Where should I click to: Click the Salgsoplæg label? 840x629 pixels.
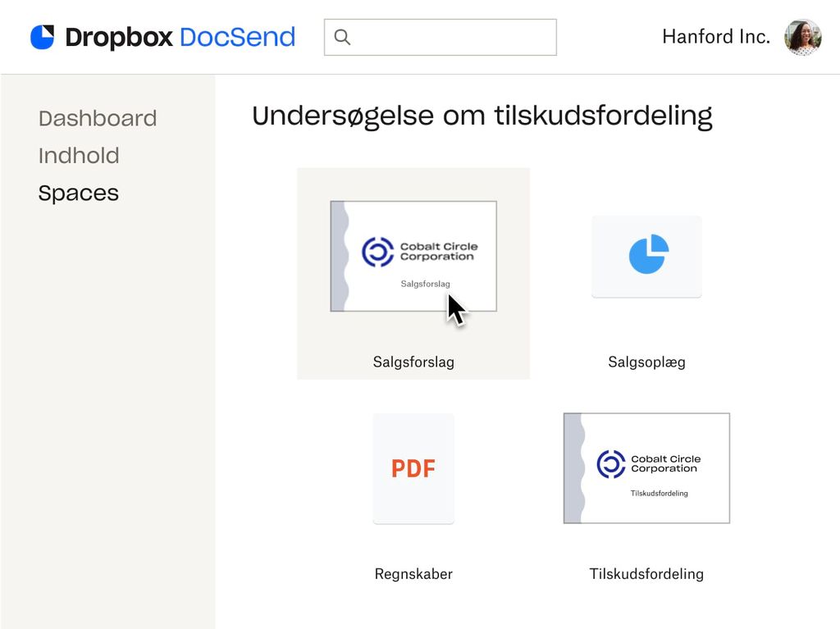tap(646, 361)
